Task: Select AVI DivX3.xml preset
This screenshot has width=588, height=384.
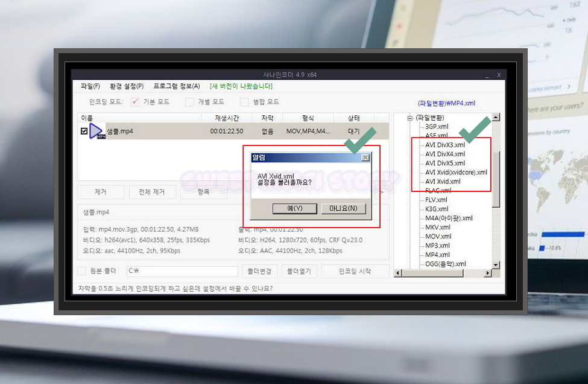Action: click(445, 145)
